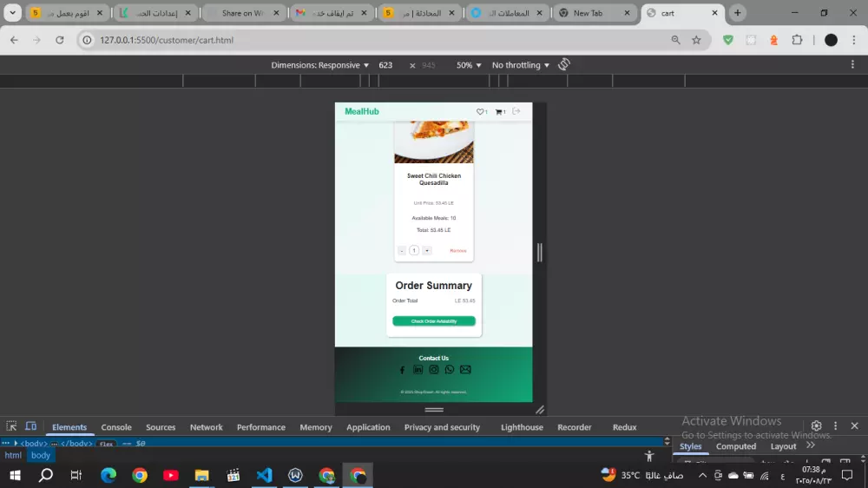
Task: Open a new browser tab
Action: click(737, 13)
